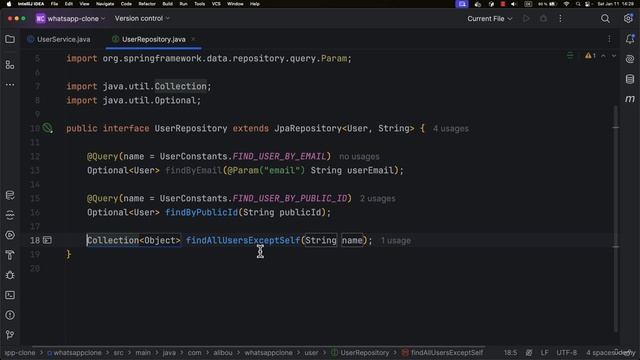Click the Search Everywhere magnifier
This screenshot has height=360, width=640.
click(605, 19)
